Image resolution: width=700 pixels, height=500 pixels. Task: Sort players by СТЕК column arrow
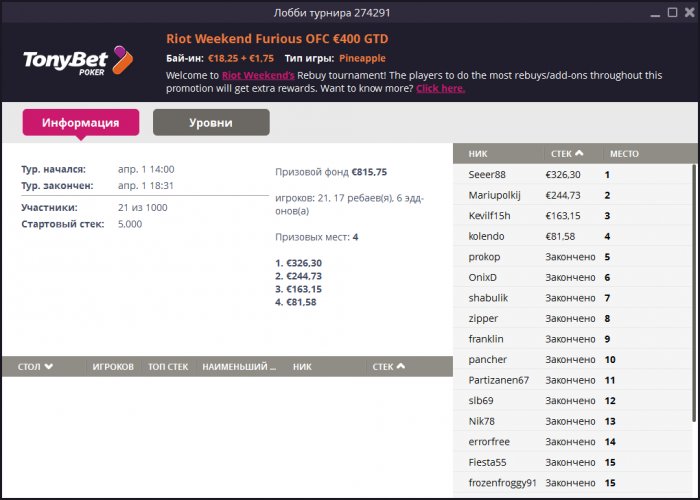579,154
